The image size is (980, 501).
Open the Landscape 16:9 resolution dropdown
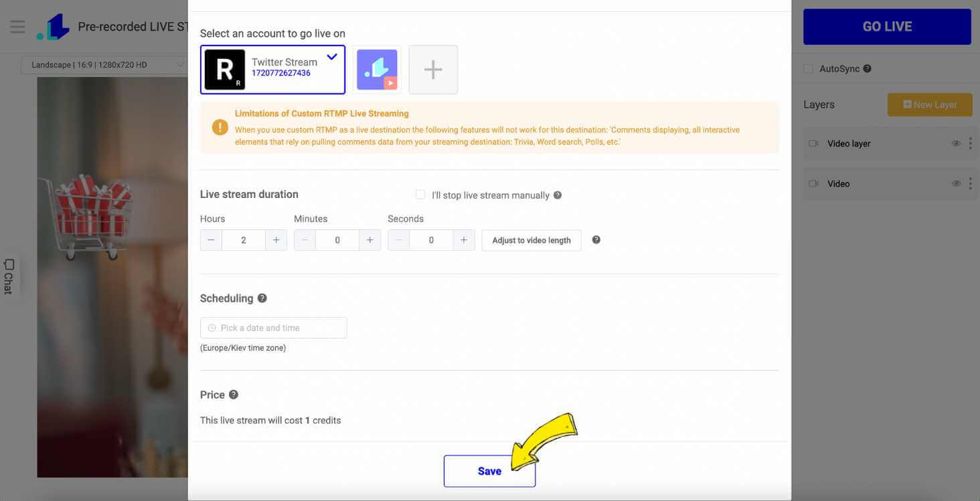tap(104, 65)
